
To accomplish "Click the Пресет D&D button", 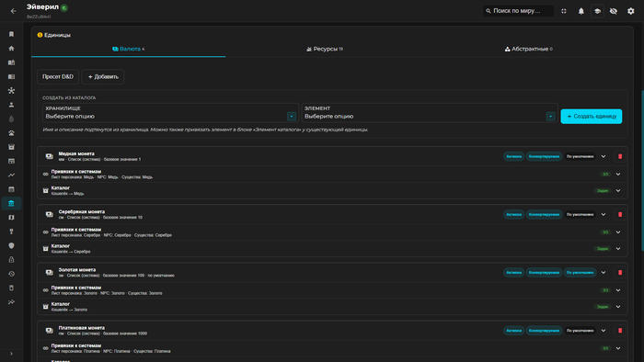I will pos(58,76).
